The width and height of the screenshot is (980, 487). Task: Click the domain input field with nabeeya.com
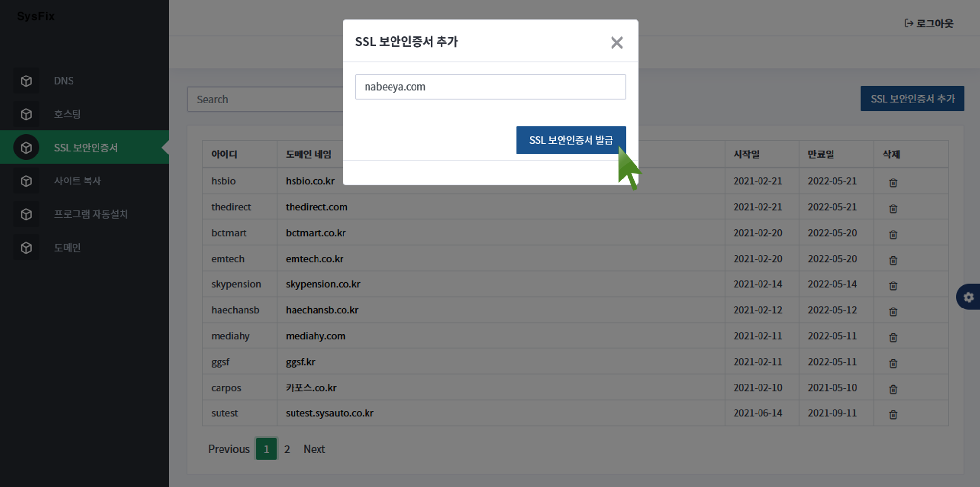pos(490,87)
